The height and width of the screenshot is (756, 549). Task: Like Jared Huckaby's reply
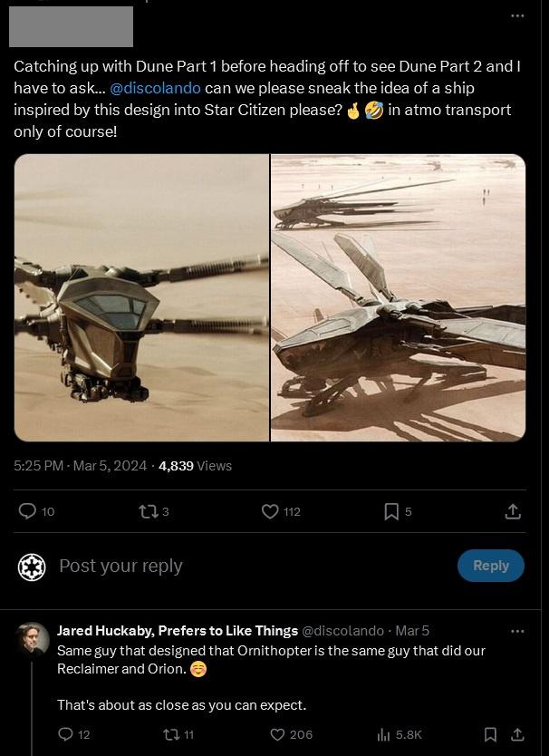point(278,734)
